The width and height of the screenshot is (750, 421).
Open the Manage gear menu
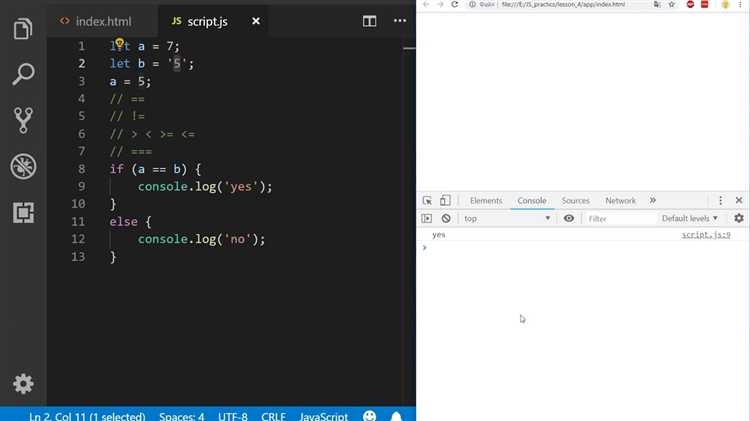[x=23, y=384]
